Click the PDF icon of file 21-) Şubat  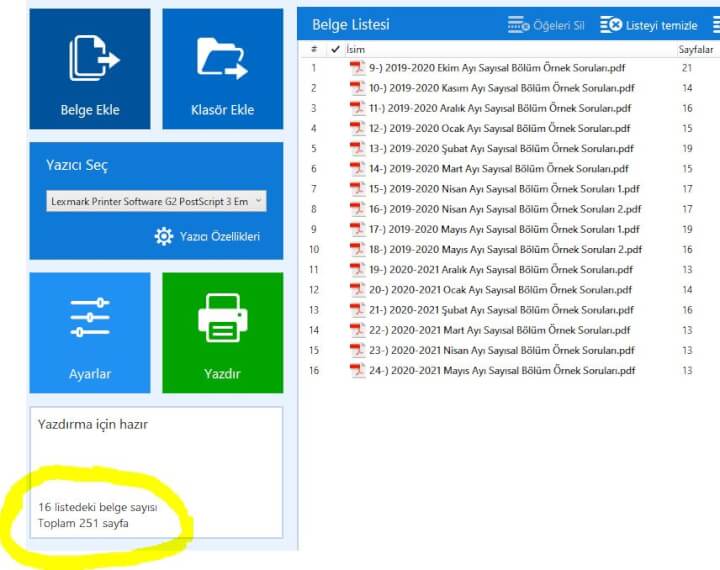[357, 310]
